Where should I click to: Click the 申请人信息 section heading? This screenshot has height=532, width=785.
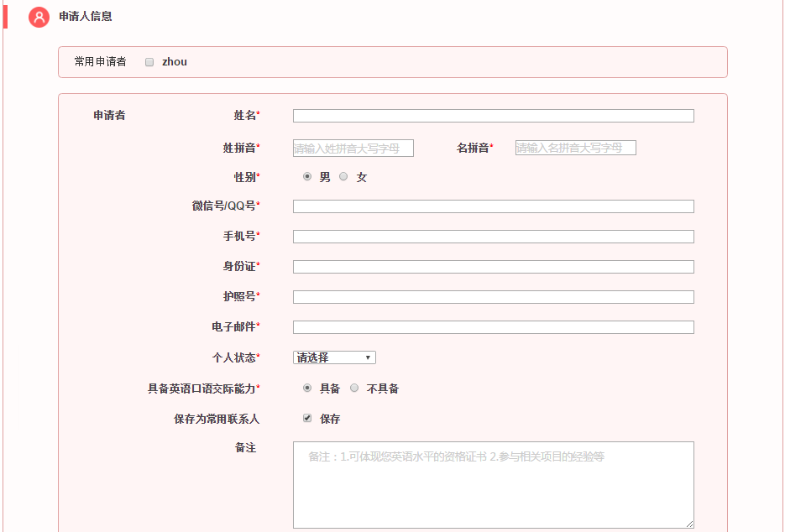86,16
